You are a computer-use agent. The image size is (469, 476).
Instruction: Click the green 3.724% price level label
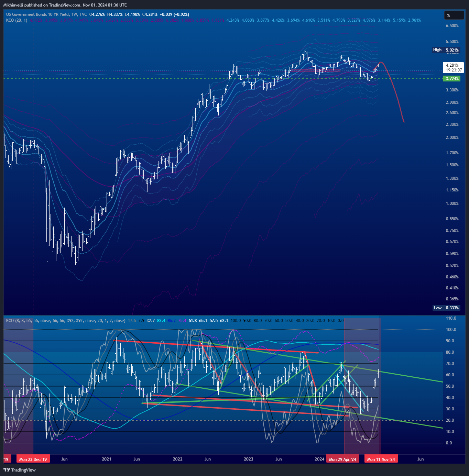[x=452, y=79]
